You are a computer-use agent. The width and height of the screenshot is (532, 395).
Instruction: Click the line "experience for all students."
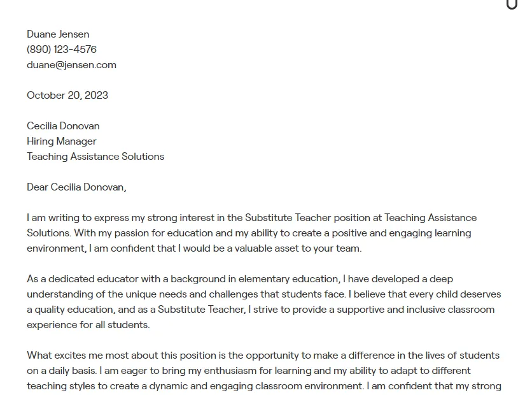tap(88, 325)
